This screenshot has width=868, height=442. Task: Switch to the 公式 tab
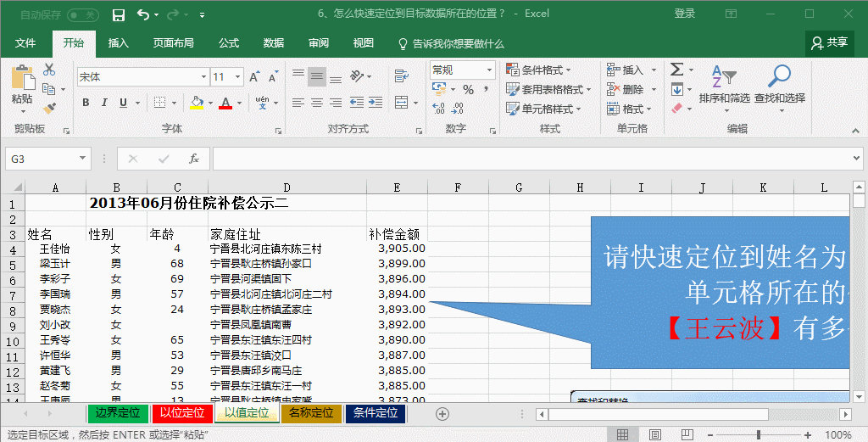pyautogui.click(x=229, y=43)
